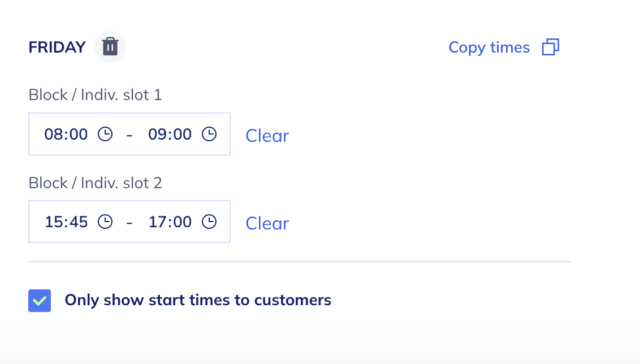Click the 'Only show start times to customers' label
Screen dimensions: 640x364
[x=198, y=300]
